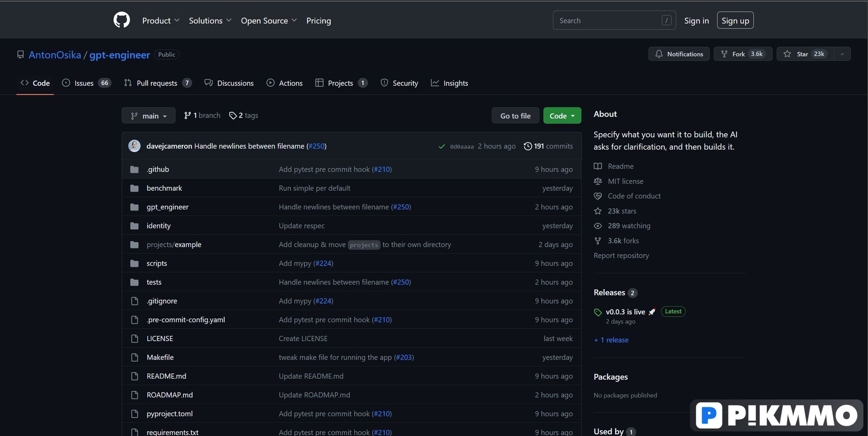Expand the Product menu
Image resolution: width=868 pixels, height=436 pixels.
160,21
